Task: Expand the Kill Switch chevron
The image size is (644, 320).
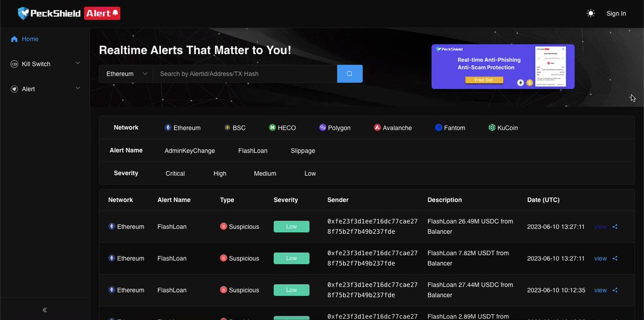Action: click(x=78, y=63)
